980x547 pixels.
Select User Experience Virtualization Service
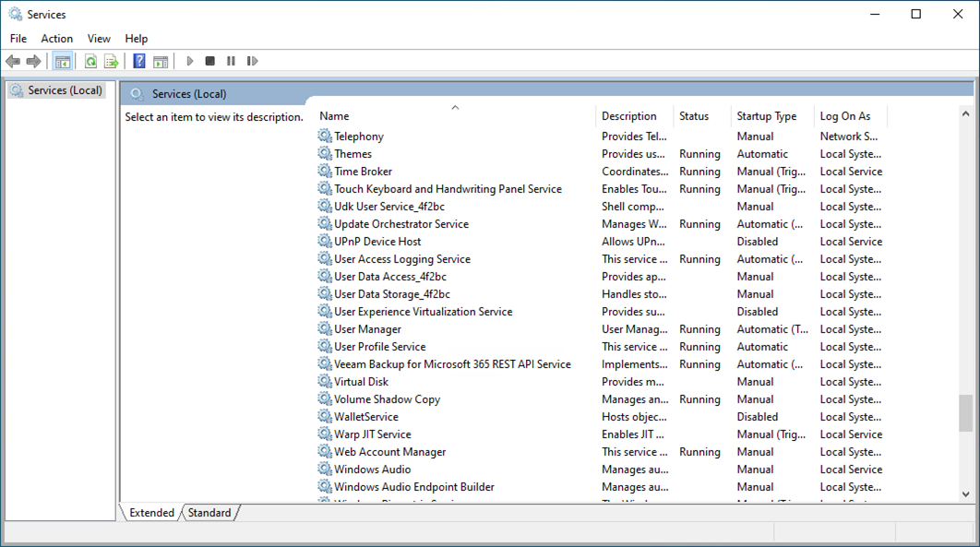424,311
